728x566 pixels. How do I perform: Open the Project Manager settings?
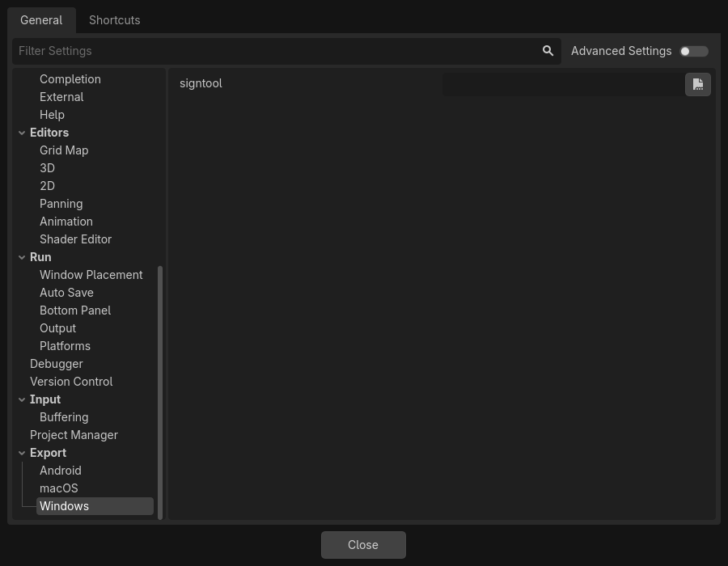coord(74,434)
